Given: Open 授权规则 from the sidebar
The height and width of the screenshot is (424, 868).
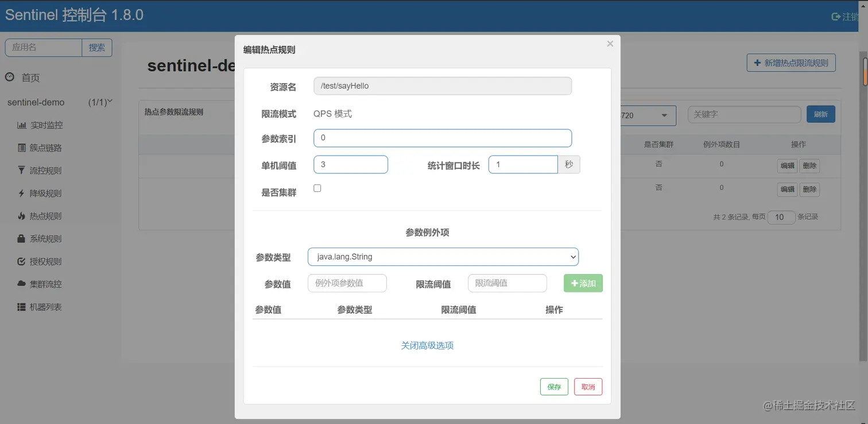Looking at the screenshot, I should click(x=45, y=261).
